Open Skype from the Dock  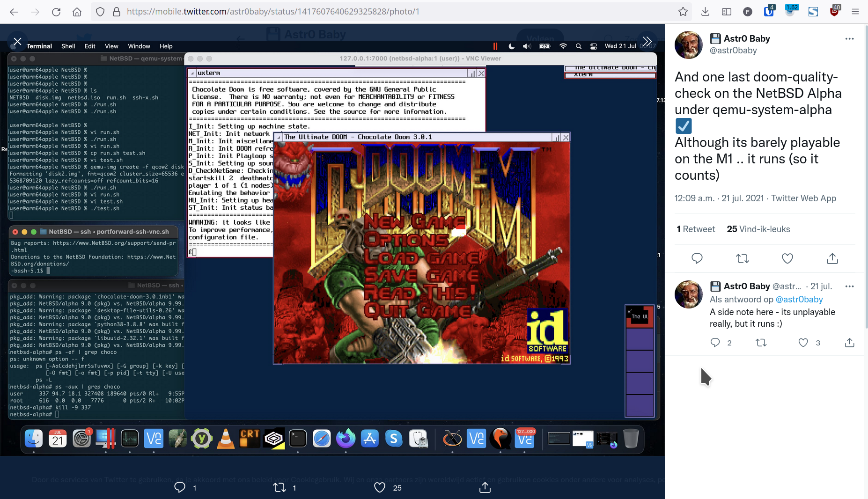pos(394,439)
